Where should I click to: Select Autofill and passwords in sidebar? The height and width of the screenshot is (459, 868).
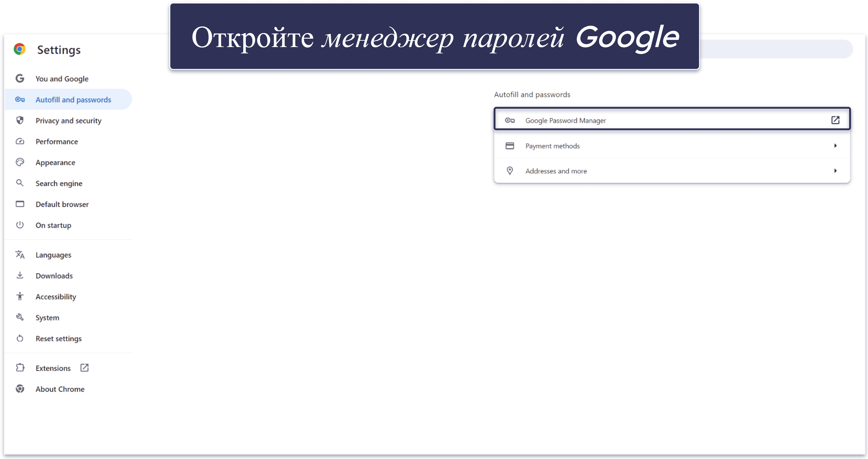(68, 99)
